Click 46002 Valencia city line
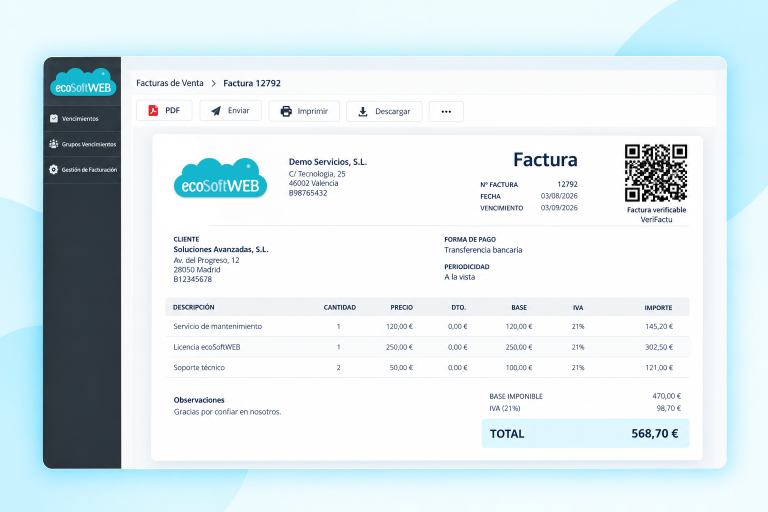The width and height of the screenshot is (768, 512). pos(313,183)
